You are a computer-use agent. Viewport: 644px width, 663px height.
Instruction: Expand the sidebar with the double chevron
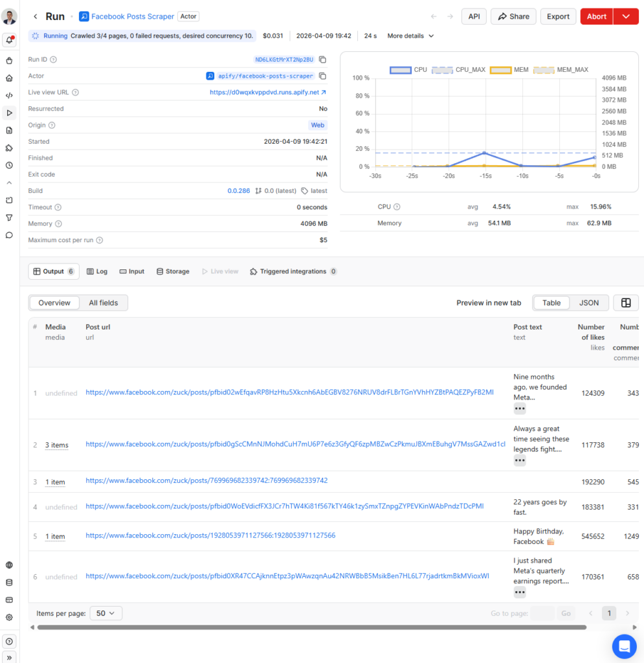(x=9, y=658)
